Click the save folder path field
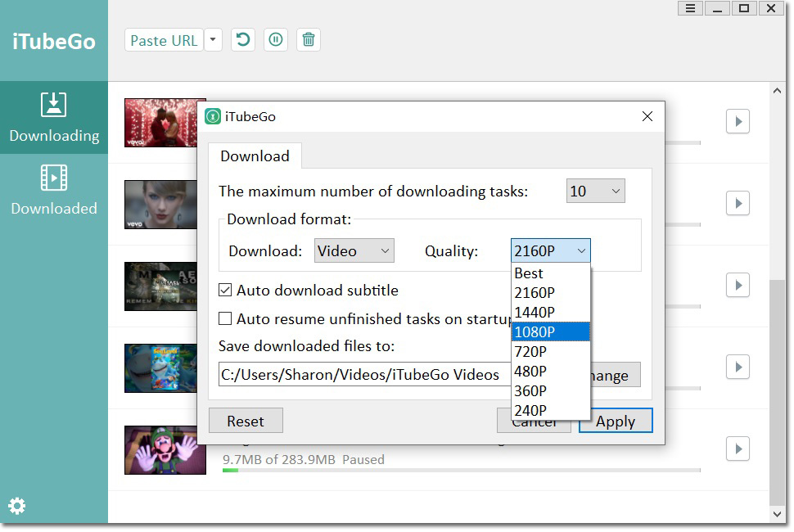 click(x=364, y=375)
